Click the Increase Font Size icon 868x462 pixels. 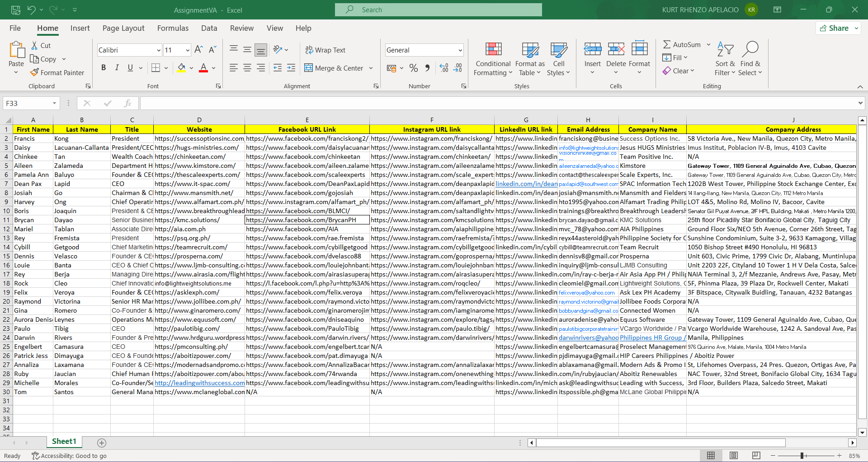198,50
